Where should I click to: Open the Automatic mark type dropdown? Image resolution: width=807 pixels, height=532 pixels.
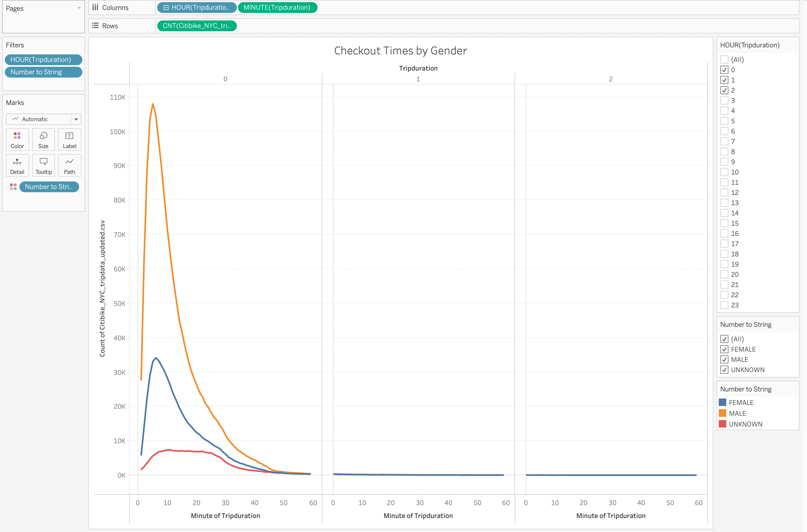tap(76, 119)
